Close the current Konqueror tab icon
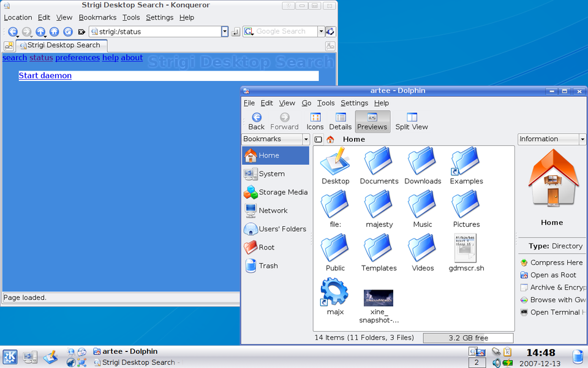 click(330, 46)
